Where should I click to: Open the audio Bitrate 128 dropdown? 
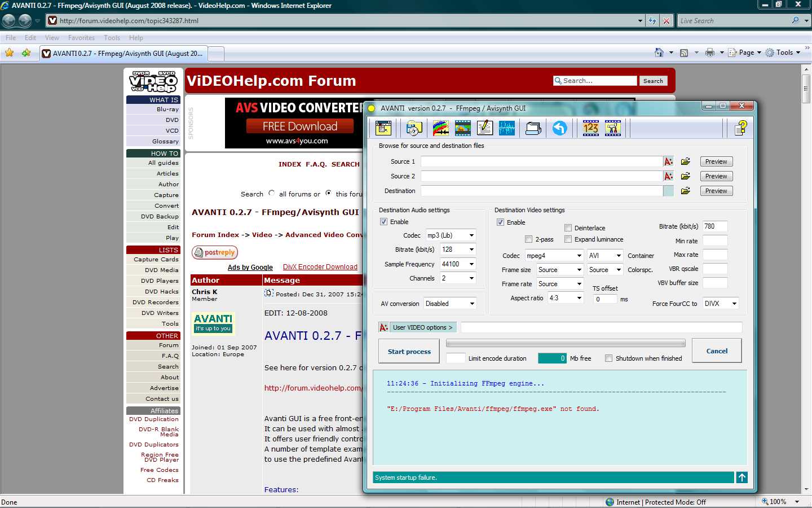click(x=458, y=249)
